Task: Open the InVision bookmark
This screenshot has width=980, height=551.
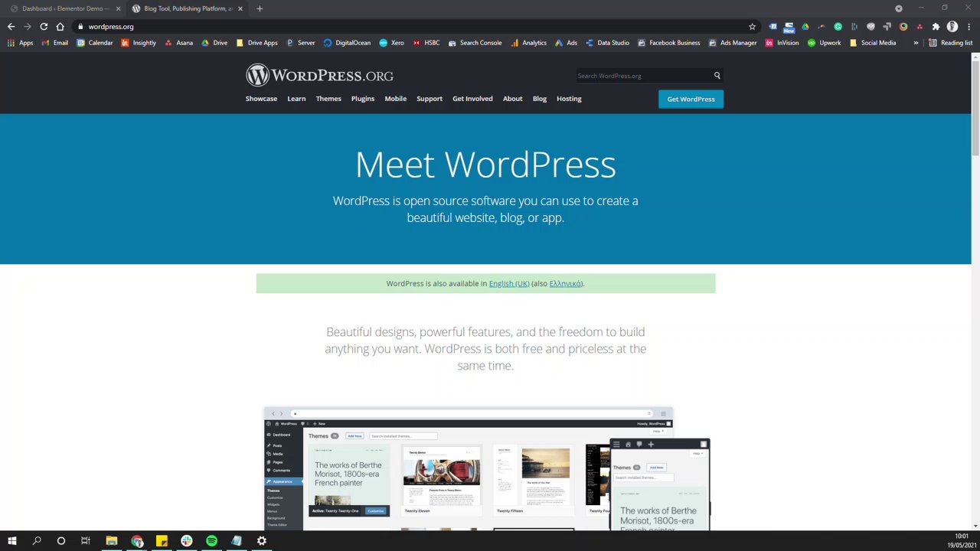Action: [782, 43]
